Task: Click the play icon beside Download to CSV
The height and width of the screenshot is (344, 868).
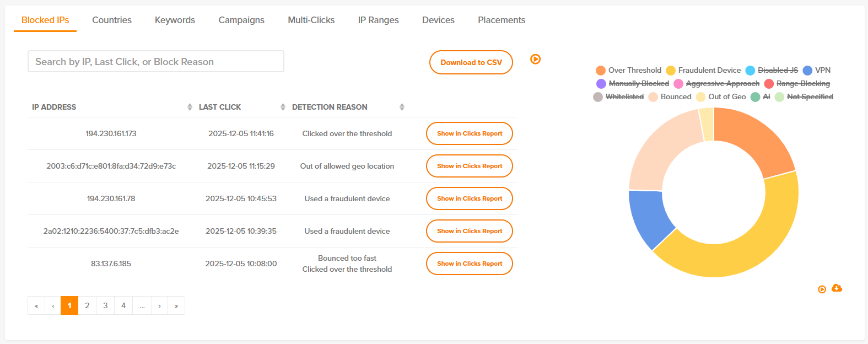Action: pos(535,59)
